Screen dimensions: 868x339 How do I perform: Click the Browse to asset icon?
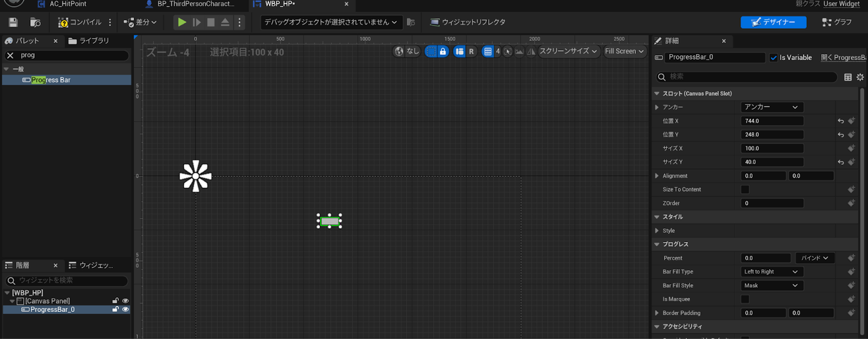point(36,22)
